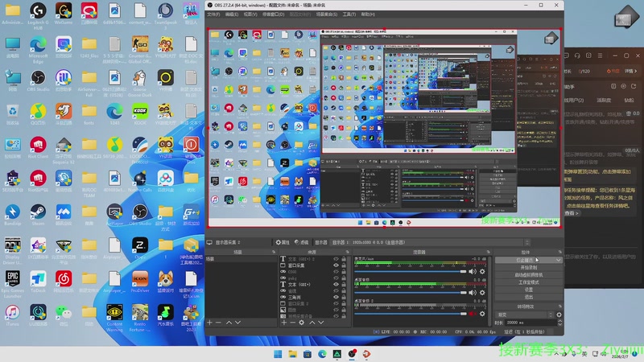
Task: Click Windows Start button on taskbar
Action: coord(278,354)
